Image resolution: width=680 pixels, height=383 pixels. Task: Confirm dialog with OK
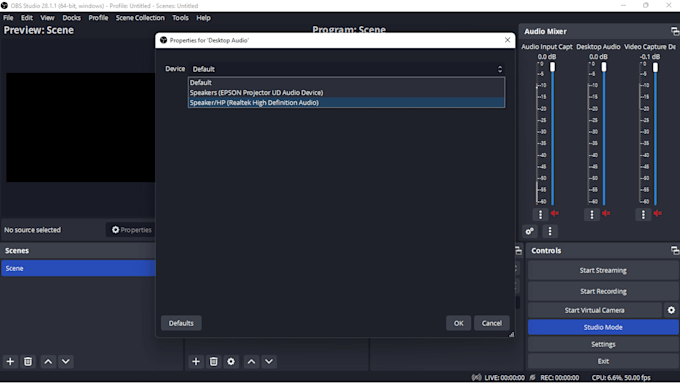pos(458,323)
